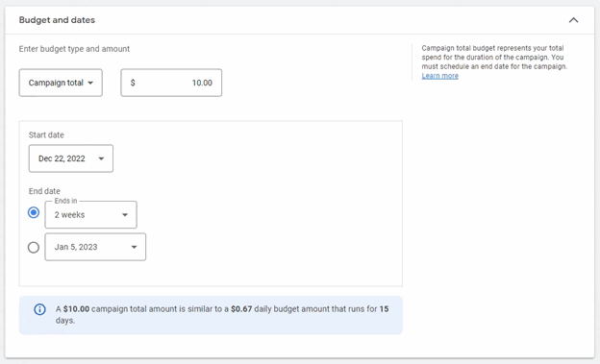Click the info icon in the blue notice
Viewport: 600px width, 364px height.
point(39,309)
